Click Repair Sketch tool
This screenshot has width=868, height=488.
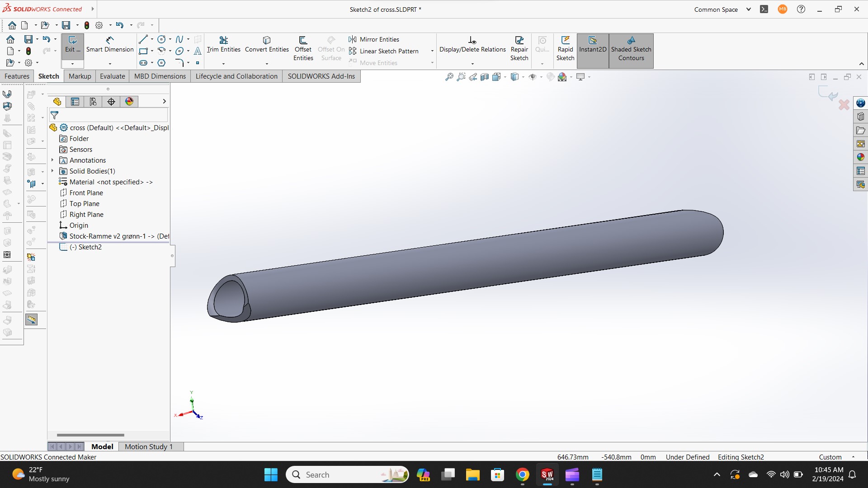pos(519,49)
